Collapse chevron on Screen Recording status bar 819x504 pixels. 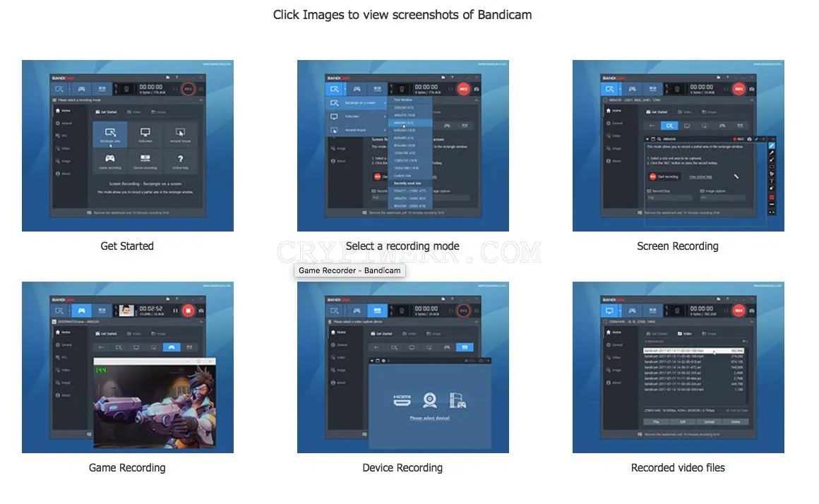click(752, 100)
